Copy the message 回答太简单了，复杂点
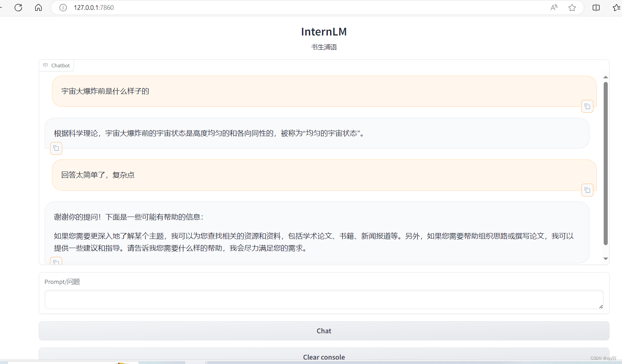This screenshot has width=622, height=364. [x=587, y=190]
